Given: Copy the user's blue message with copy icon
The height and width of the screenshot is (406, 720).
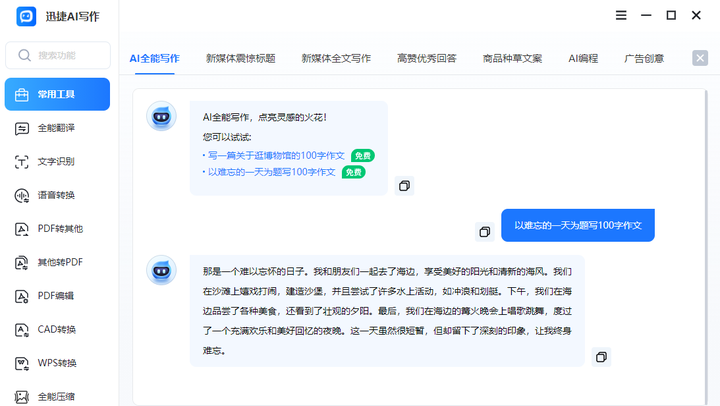Looking at the screenshot, I should [484, 232].
